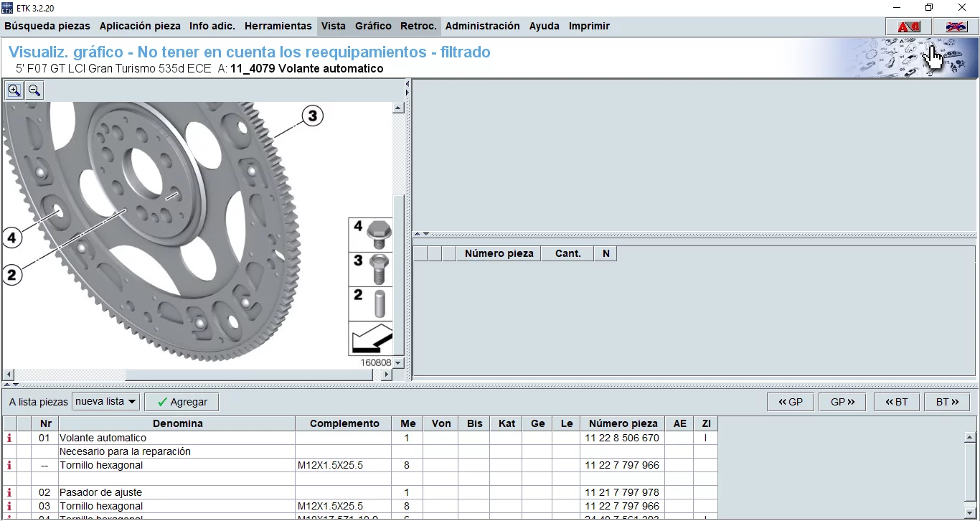
Task: Select callout number 3 in the flywheel diagram
Action: point(312,115)
